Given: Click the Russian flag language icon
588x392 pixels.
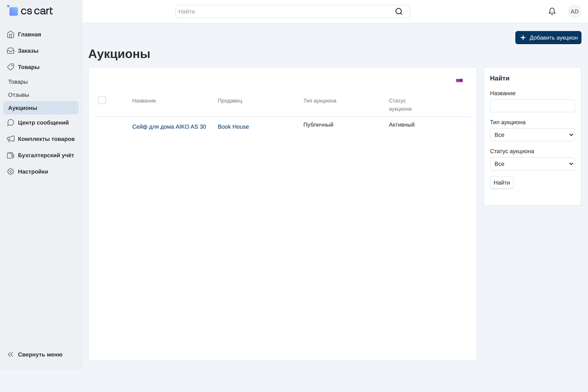Looking at the screenshot, I should (459, 80).
